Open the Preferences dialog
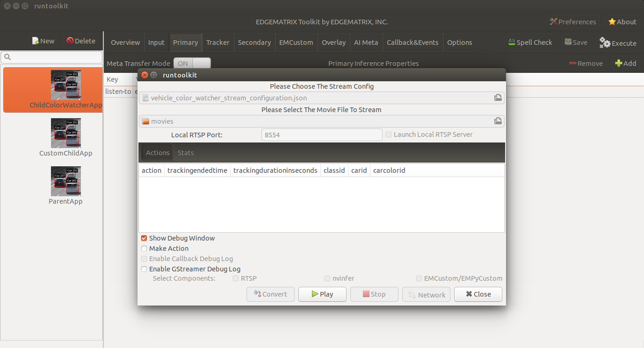The width and height of the screenshot is (644, 348). click(x=573, y=21)
